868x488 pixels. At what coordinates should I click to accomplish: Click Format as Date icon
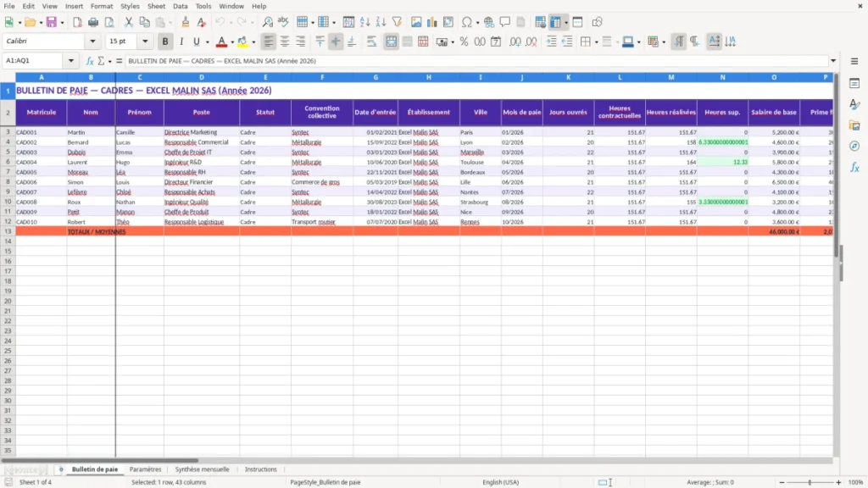(x=496, y=42)
